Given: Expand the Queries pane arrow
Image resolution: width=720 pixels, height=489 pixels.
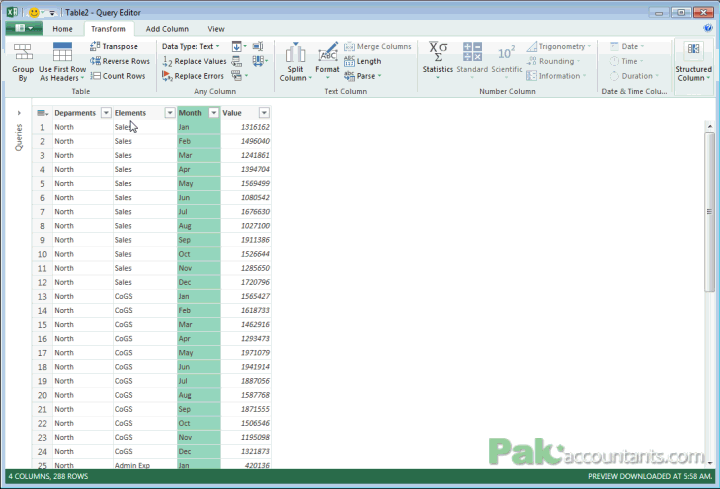Looking at the screenshot, I should tap(19, 113).
